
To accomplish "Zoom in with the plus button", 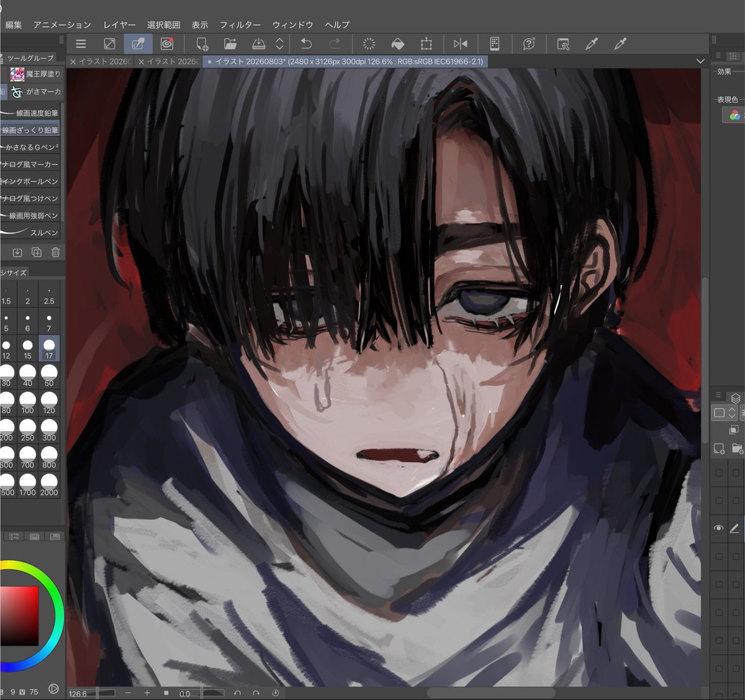I will coord(147,693).
